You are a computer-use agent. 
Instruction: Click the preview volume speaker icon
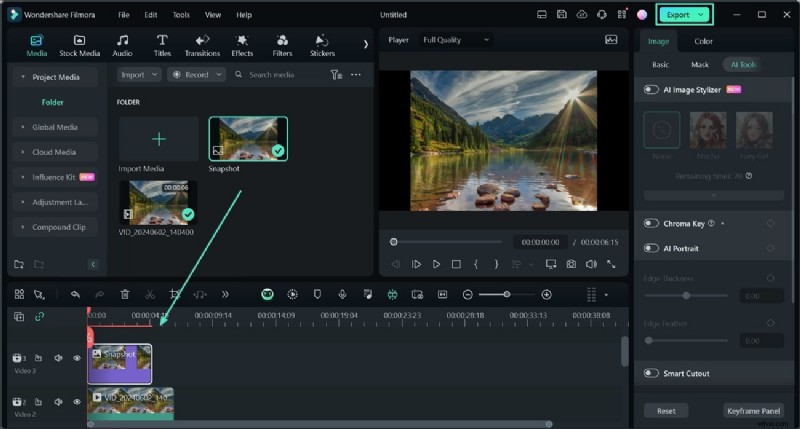pyautogui.click(x=591, y=264)
